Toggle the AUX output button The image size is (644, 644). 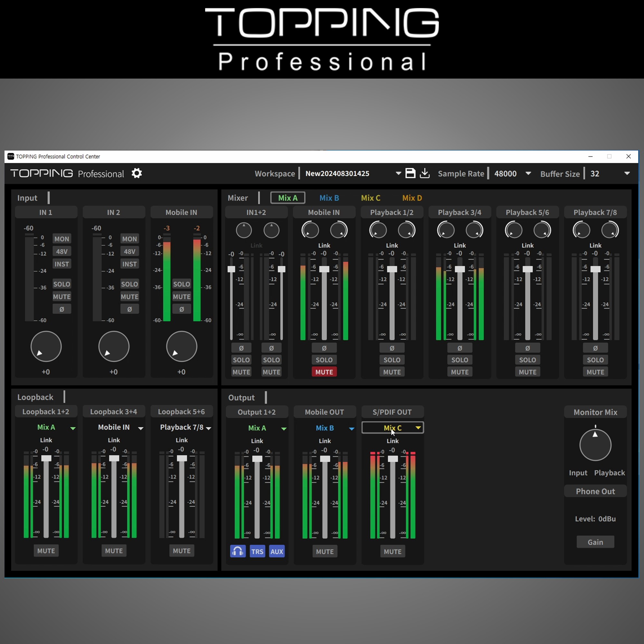coord(277,551)
